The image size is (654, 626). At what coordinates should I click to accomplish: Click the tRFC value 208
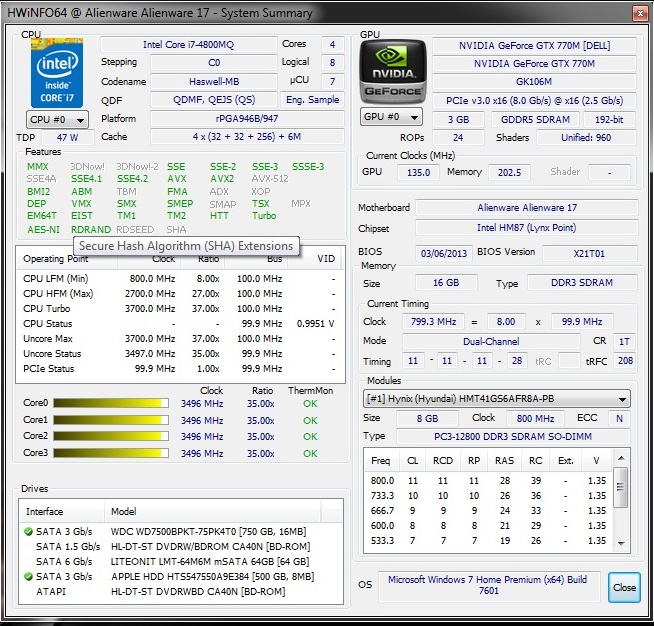tap(625, 361)
